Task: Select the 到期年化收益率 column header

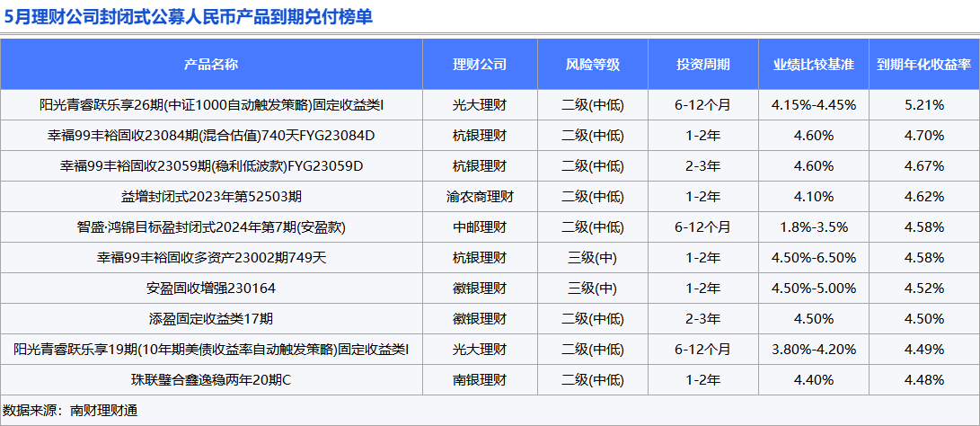Action: 923,65
